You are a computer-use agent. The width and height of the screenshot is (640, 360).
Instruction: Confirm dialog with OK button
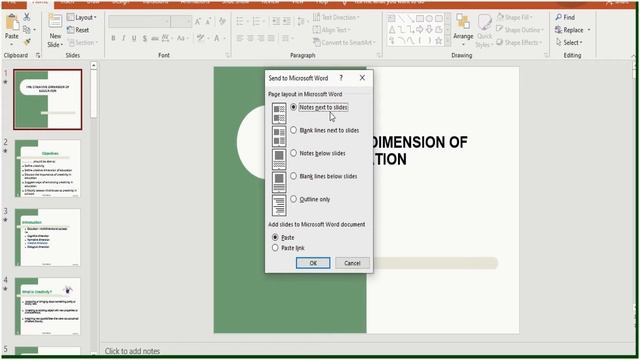313,263
